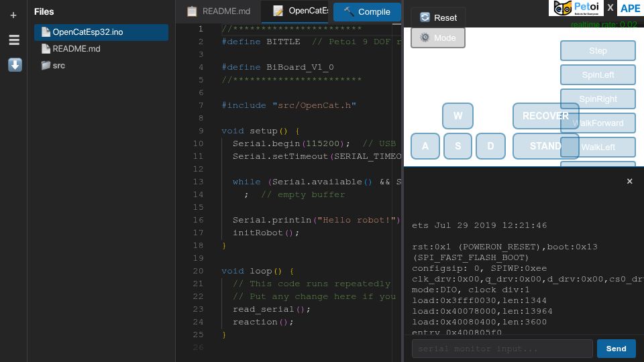644x362 pixels.
Task: Click 'ets Jul 29 2019' serial output
Action: point(479,225)
